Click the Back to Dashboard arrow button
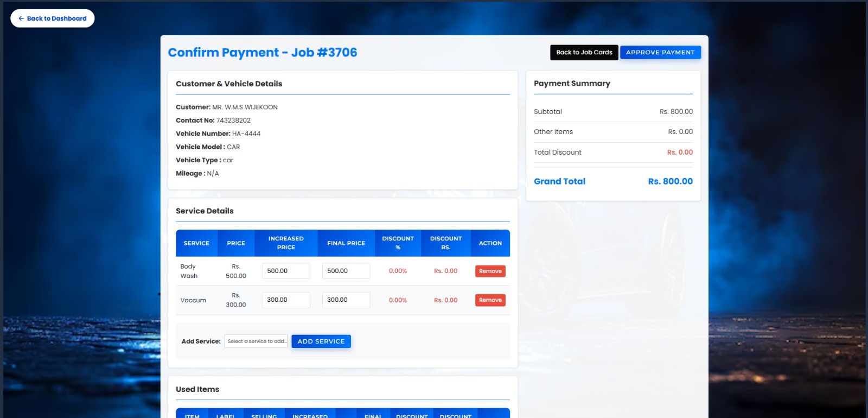Viewport: 868px width, 418px height. point(52,18)
